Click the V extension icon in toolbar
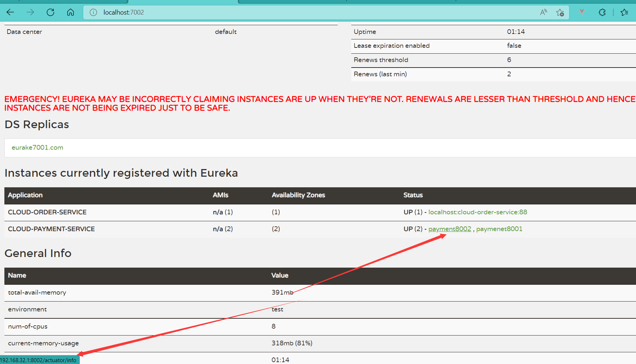This screenshot has width=636, height=364. pos(582,12)
